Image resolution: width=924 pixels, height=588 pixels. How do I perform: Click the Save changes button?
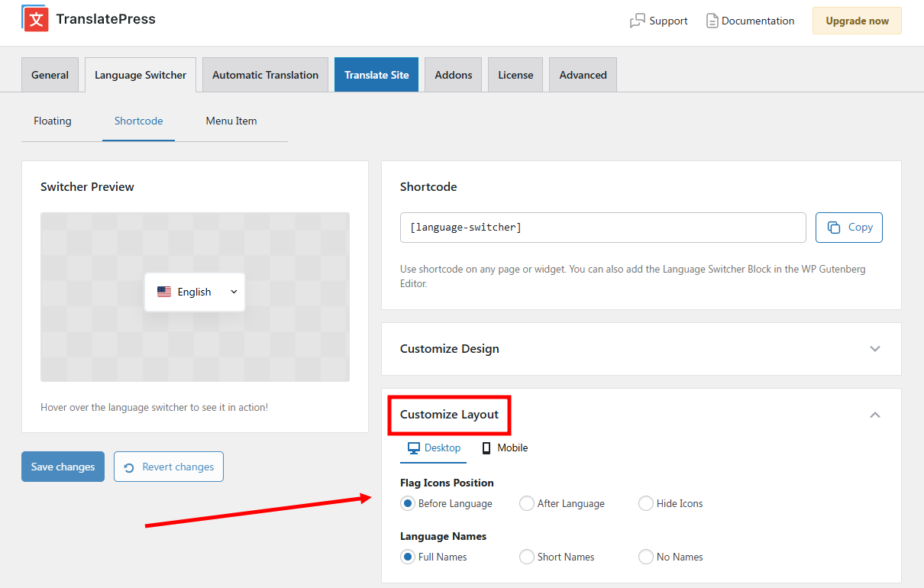pos(63,467)
